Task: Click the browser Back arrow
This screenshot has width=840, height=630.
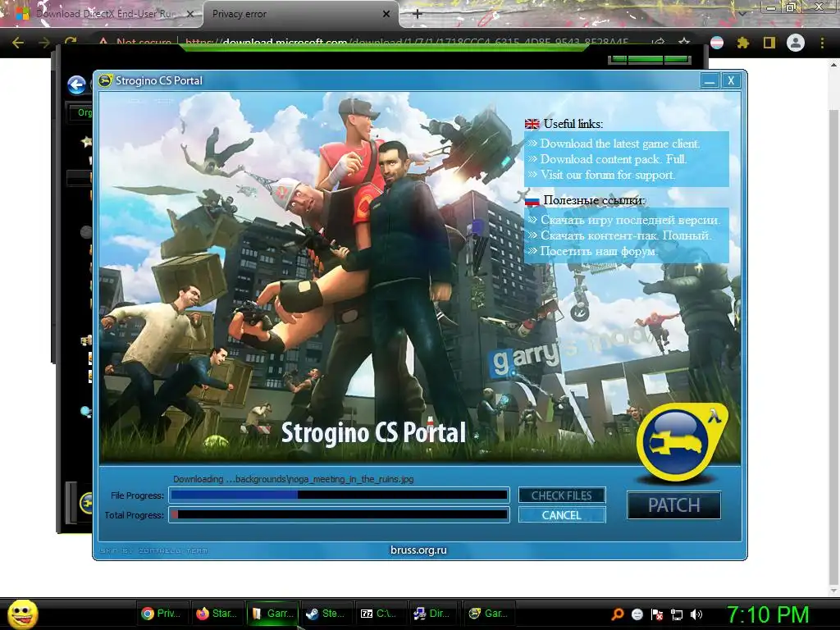Action: [x=18, y=43]
